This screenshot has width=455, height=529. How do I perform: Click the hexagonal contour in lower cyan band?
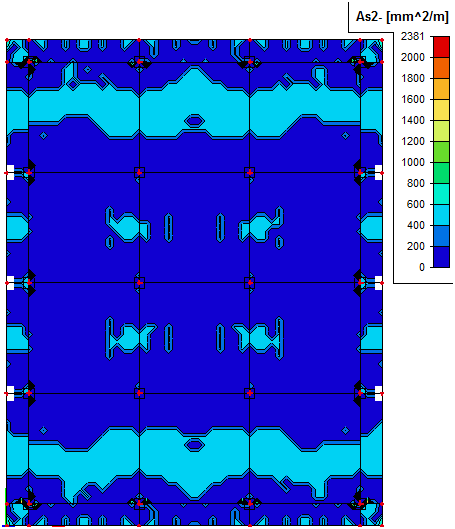point(194,445)
